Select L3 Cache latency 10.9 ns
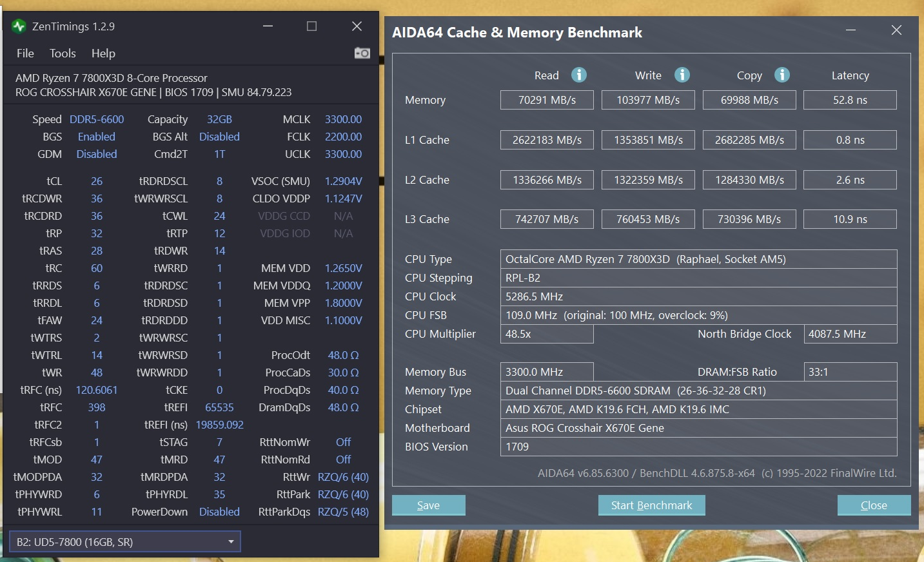The height and width of the screenshot is (562, 924). coord(850,219)
